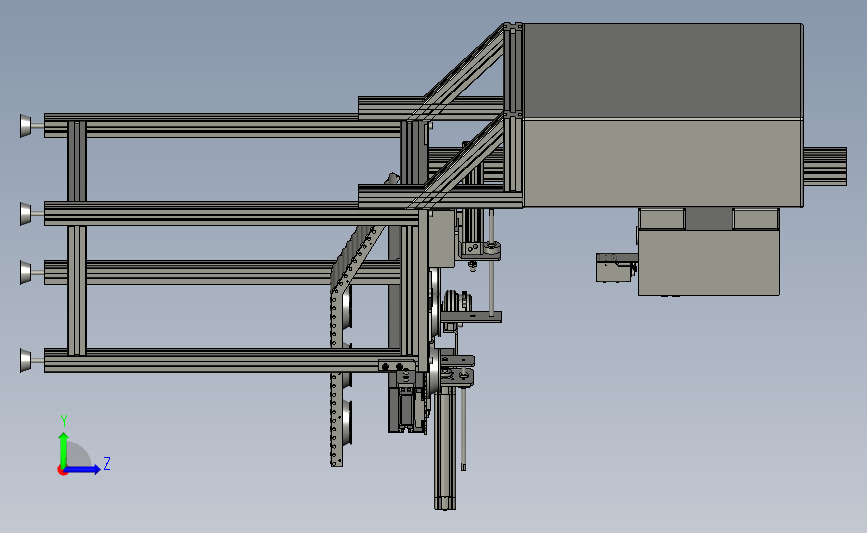Select the light gray lower enclosure panel

click(662, 163)
